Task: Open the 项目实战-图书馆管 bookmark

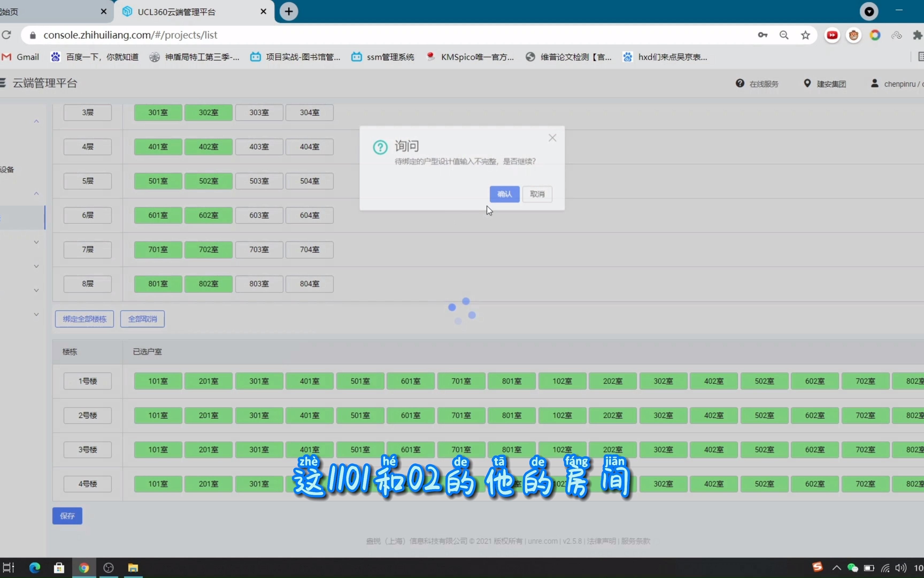Action: (x=295, y=57)
